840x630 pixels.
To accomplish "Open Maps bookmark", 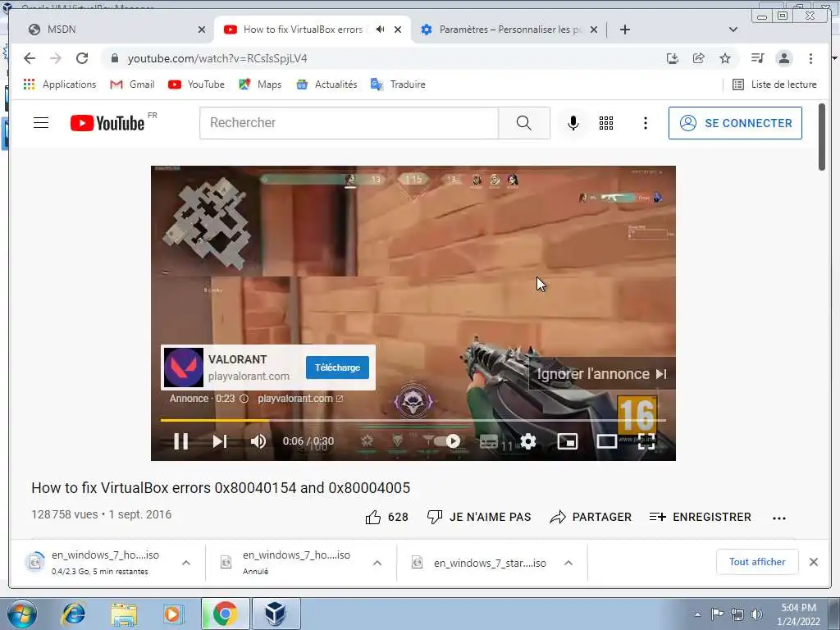I will click(x=260, y=84).
